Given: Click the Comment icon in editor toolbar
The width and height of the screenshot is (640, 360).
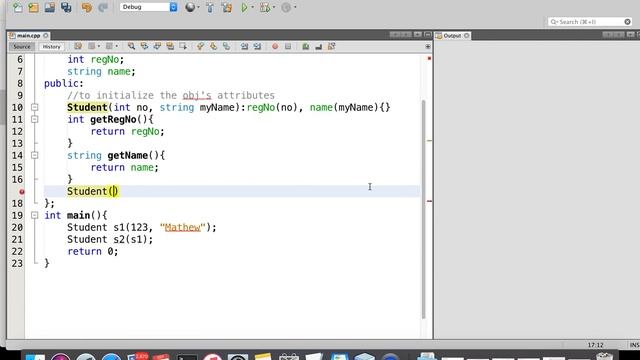Looking at the screenshot, I should tap(305, 47).
